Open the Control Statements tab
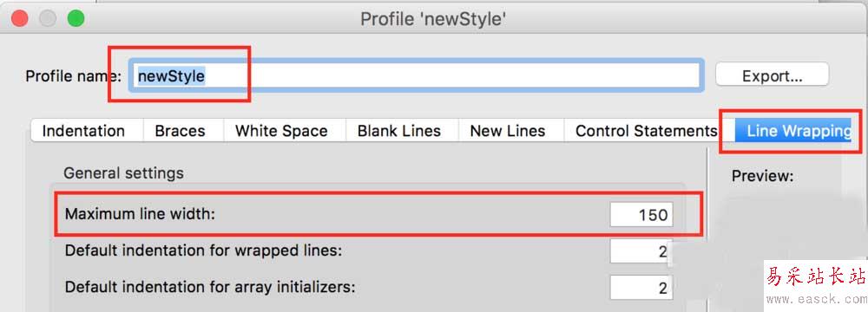Screen dimensions: 868x312 click(646, 131)
